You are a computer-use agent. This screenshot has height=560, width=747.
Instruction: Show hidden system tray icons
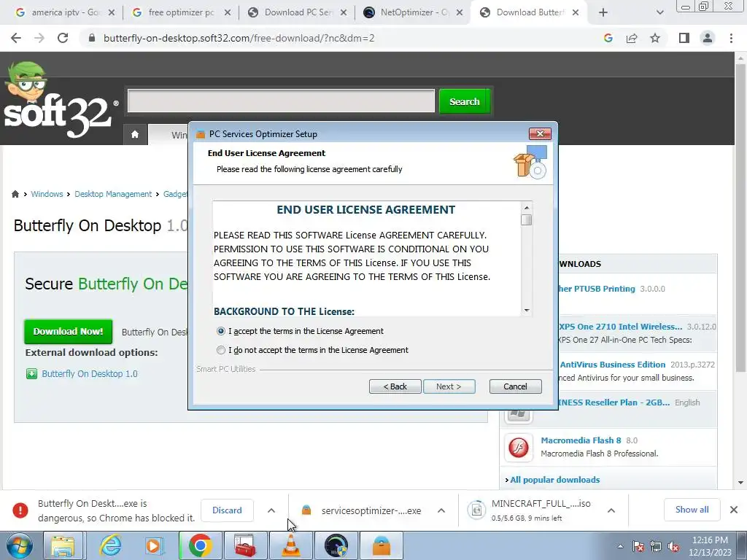[620, 546]
